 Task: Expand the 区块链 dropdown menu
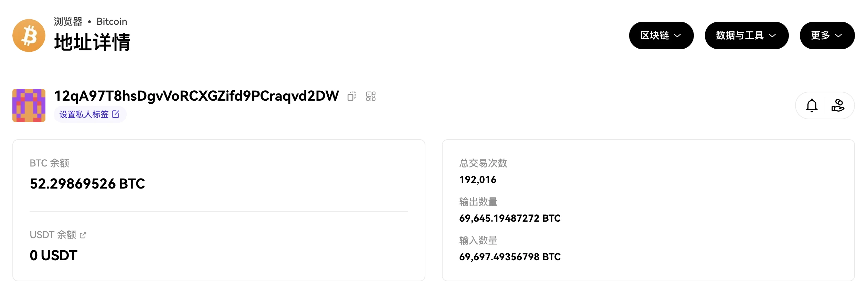(661, 36)
